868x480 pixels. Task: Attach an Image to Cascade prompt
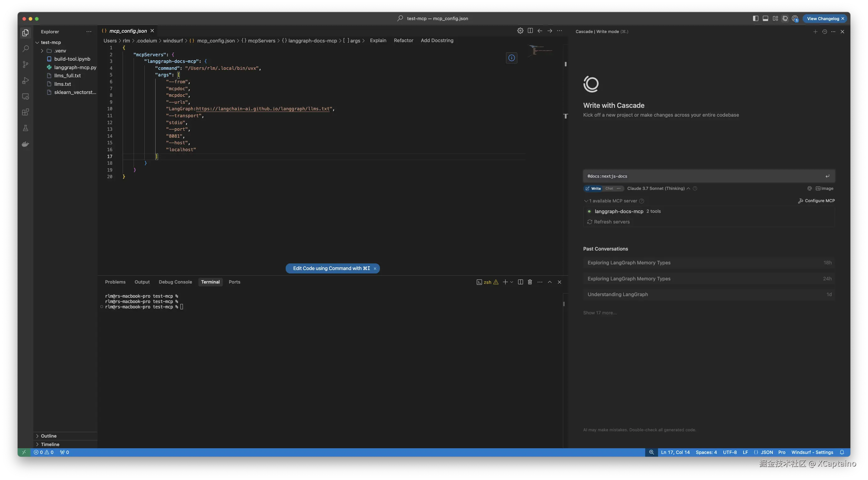(x=824, y=188)
